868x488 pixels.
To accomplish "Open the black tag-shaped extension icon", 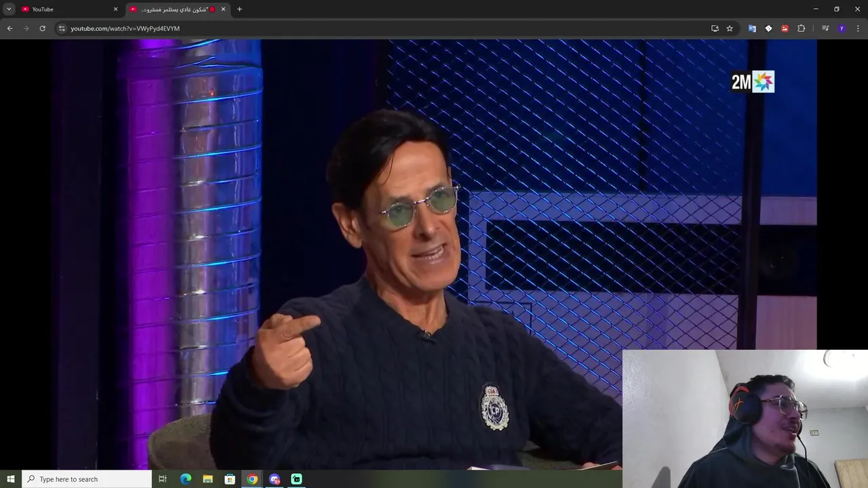I will click(x=768, y=28).
